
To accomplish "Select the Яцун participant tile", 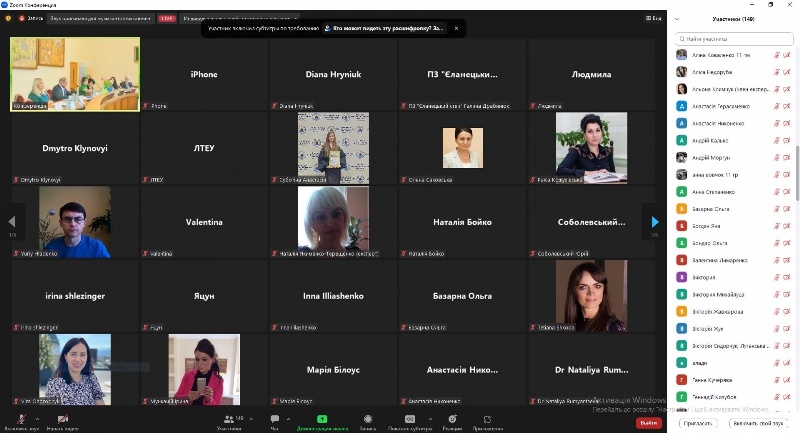I will point(204,296).
